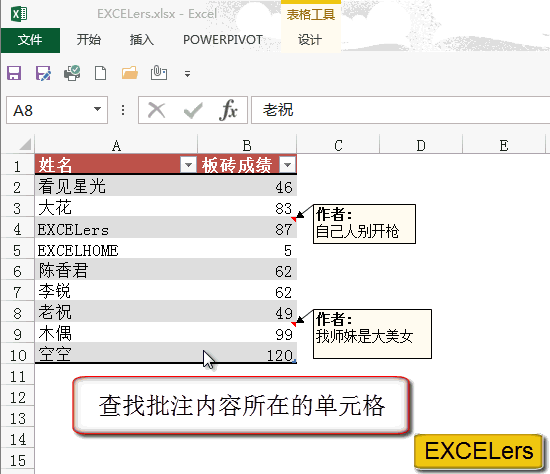Viewport: 550px width, 474px height.
Task: Click cell containing 陈香君
Action: 116,270
